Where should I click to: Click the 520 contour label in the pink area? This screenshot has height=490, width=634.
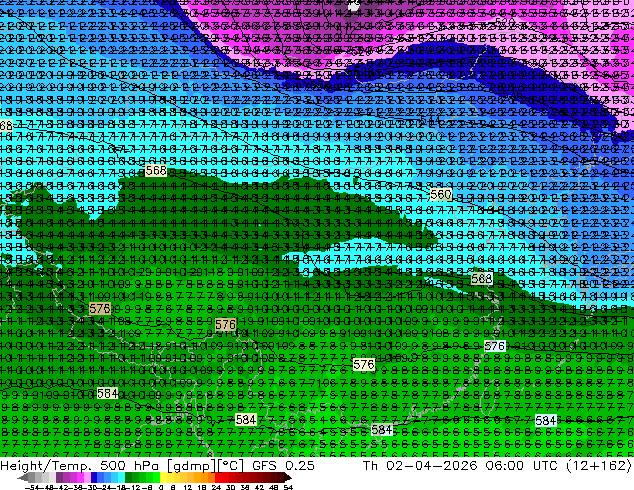pyautogui.click(x=505, y=21)
